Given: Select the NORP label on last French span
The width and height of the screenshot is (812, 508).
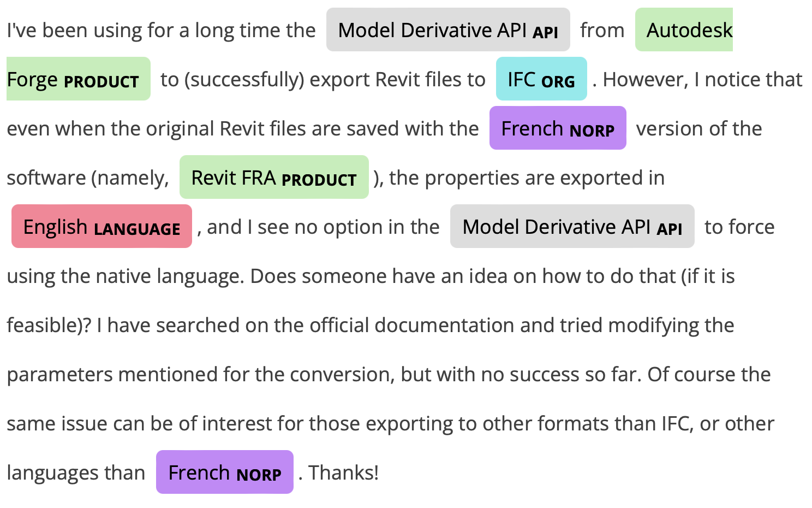Looking at the screenshot, I should coord(260,475).
